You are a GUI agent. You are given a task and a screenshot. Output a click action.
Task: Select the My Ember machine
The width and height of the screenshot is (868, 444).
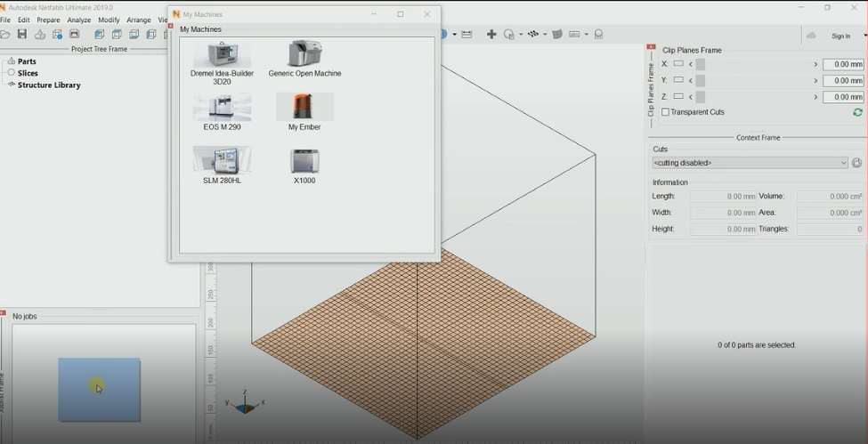click(x=304, y=112)
